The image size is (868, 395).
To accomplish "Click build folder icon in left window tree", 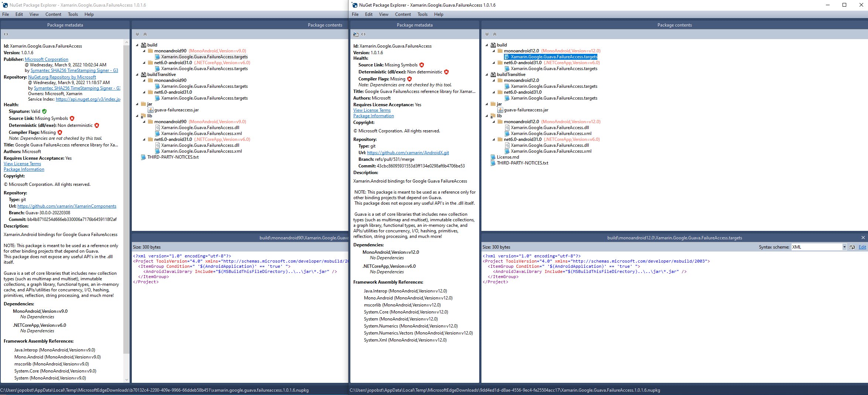I will click(143, 45).
